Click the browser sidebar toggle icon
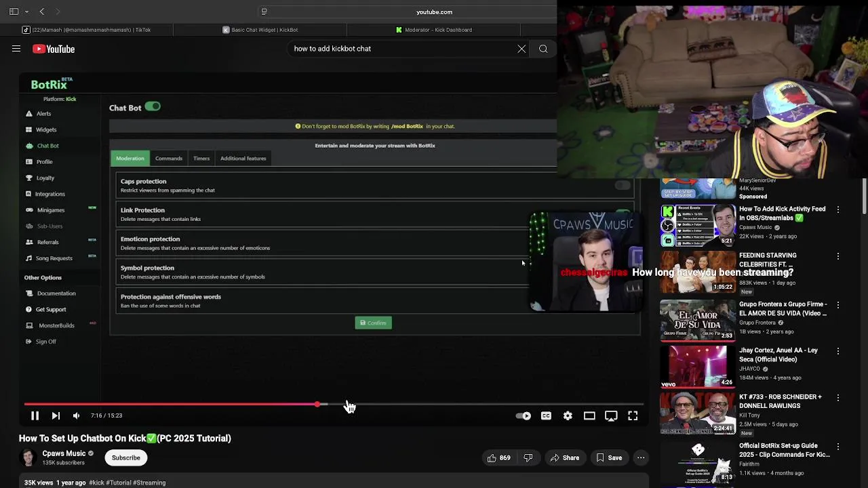The image size is (868, 488). point(14,12)
